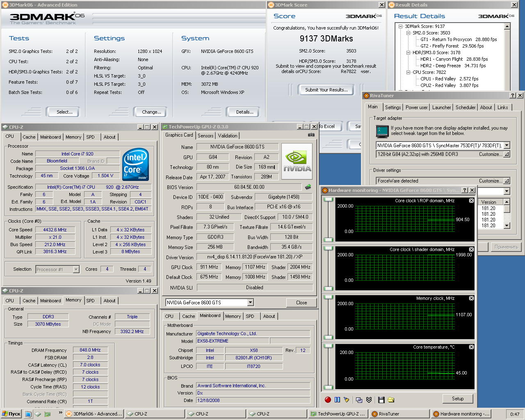Open log file with the folder icon
The width and height of the screenshot is (525, 420).
391,399
